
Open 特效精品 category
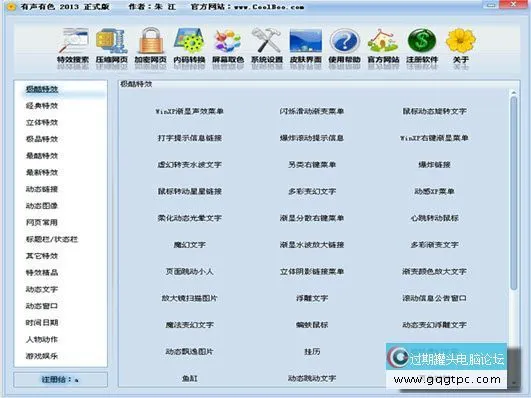42,272
